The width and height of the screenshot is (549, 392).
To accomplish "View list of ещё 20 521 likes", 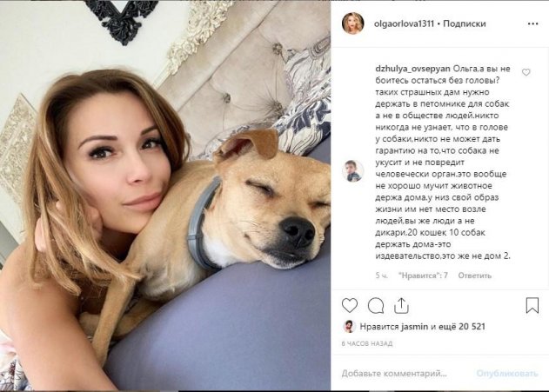I will tap(461, 327).
